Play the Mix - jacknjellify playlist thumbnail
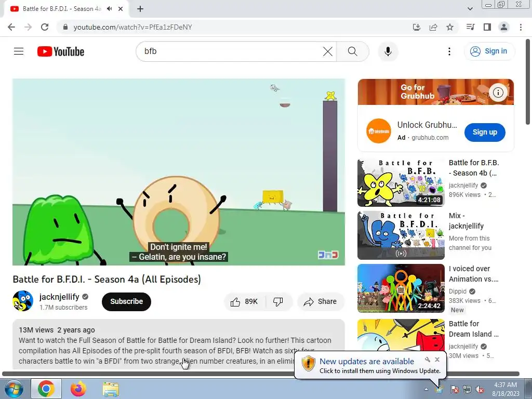This screenshot has height=399, width=532. (x=401, y=235)
